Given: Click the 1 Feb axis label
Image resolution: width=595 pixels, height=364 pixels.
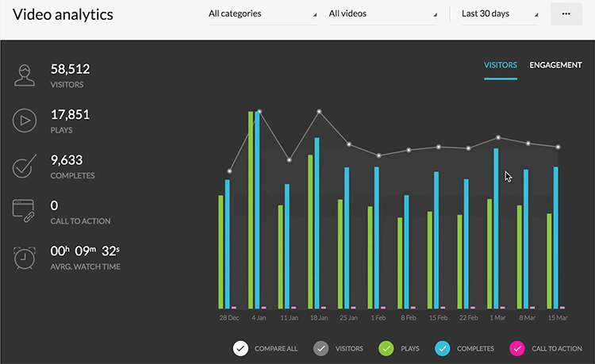Looking at the screenshot, I should [x=378, y=318].
